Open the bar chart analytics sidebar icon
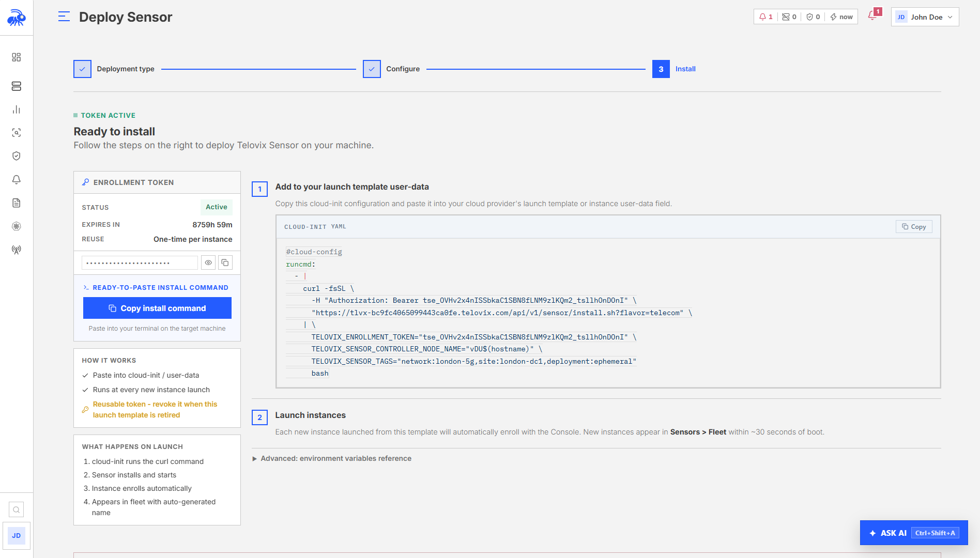Viewport: 980px width, 558px height. (x=17, y=110)
